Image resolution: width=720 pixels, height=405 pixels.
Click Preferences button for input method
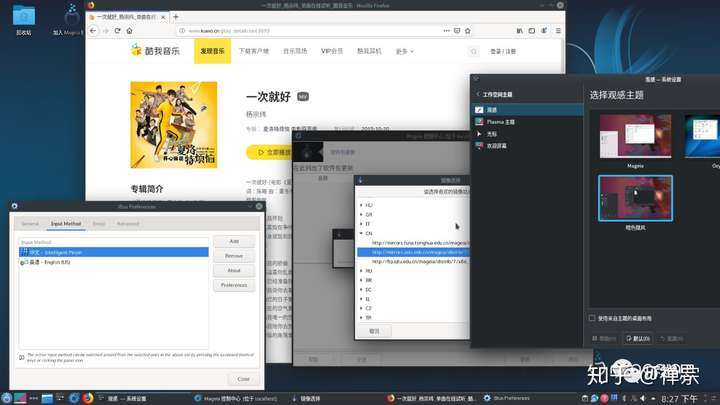pos(234,285)
